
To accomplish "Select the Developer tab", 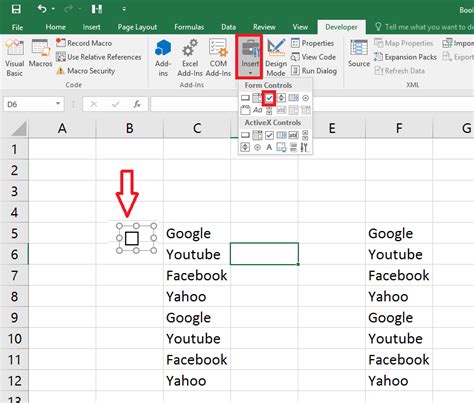I will pyautogui.click(x=341, y=27).
